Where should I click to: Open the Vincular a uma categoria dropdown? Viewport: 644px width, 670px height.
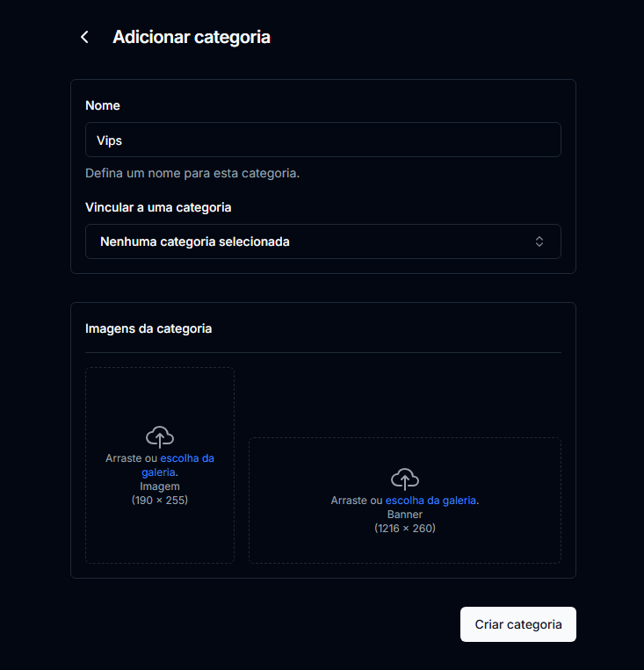coord(322,241)
